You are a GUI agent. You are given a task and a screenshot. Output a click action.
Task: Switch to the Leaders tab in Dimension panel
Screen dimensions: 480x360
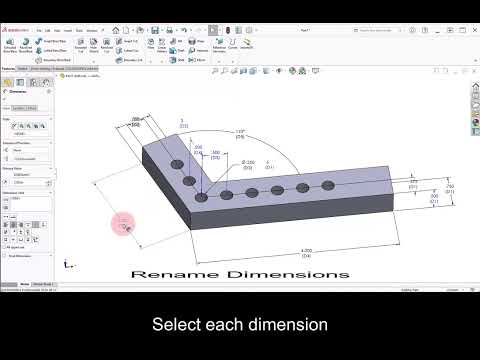tap(19, 108)
